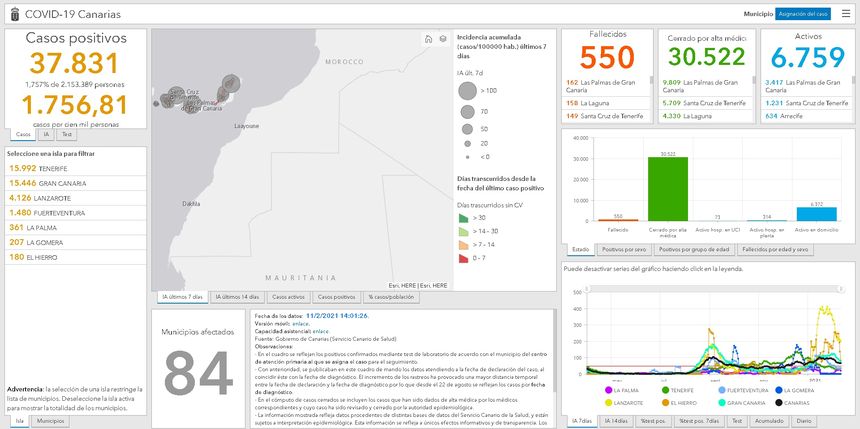This screenshot has width=860, height=429.
Task: Open the Municipios tab at bottom left
Action: coord(50,421)
